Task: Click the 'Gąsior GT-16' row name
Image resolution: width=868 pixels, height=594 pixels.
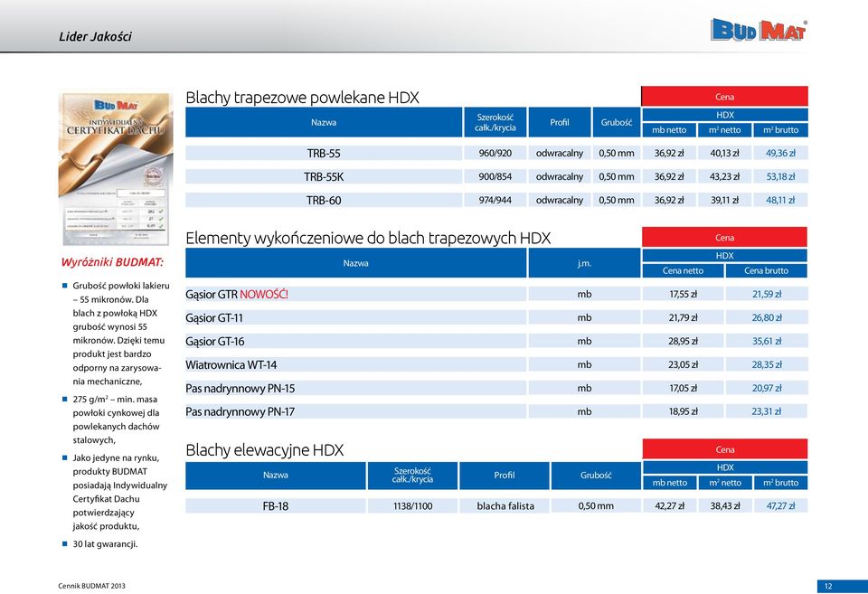Action: 215,342
